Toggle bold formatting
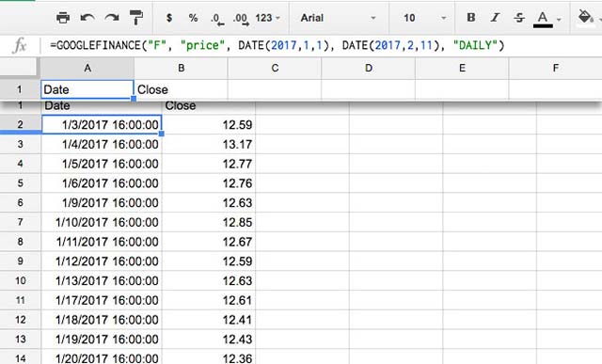Image resolution: width=602 pixels, height=364 pixels. [x=471, y=17]
